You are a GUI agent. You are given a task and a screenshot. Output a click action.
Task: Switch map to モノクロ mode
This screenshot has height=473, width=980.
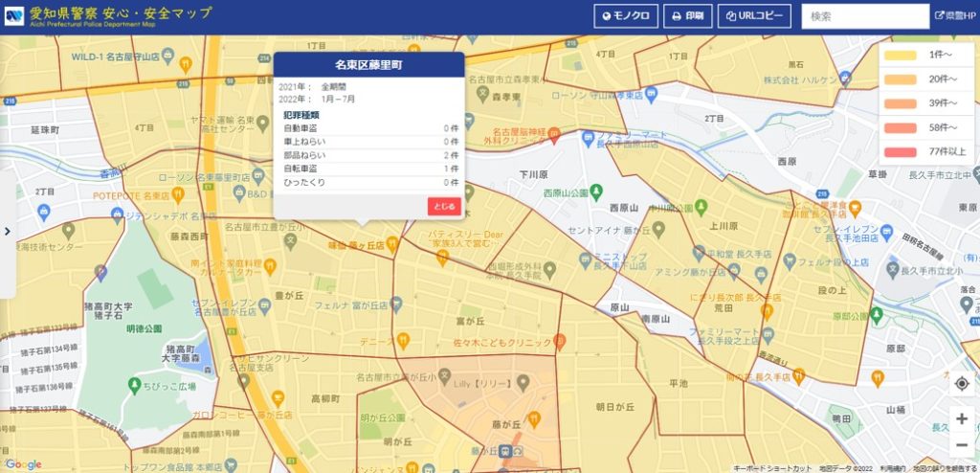tap(626, 16)
